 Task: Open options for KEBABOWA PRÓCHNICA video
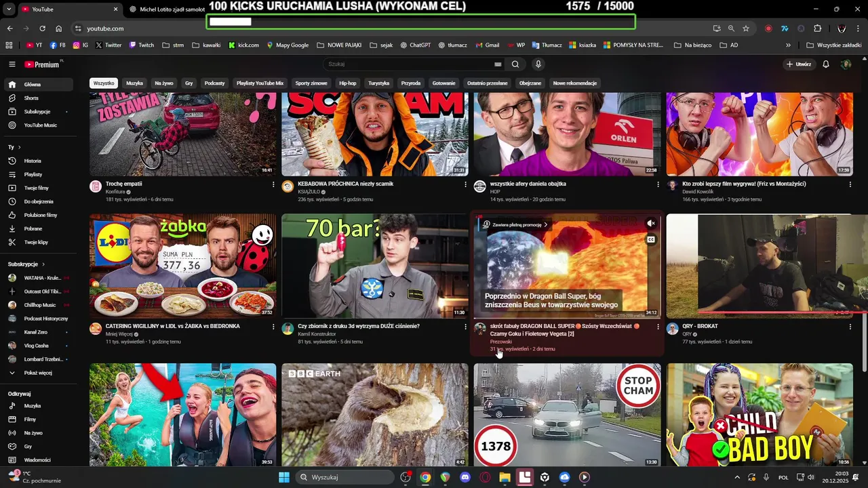[x=465, y=184]
